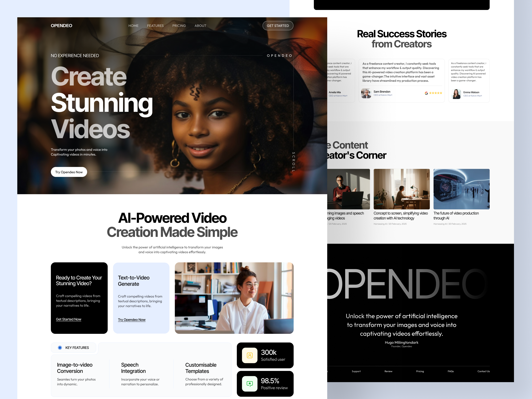
Task: Follow the Get Started Now underlined link
Action: (68, 319)
